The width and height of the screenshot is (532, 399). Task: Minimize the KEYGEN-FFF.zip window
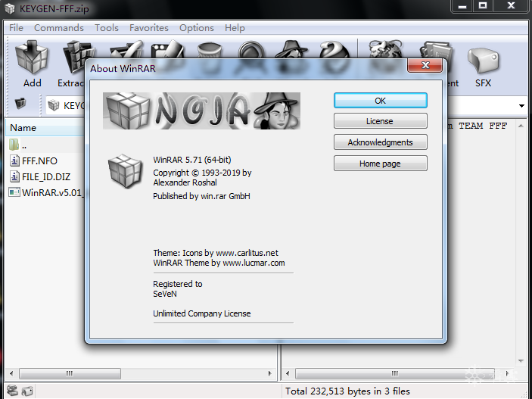click(x=462, y=6)
